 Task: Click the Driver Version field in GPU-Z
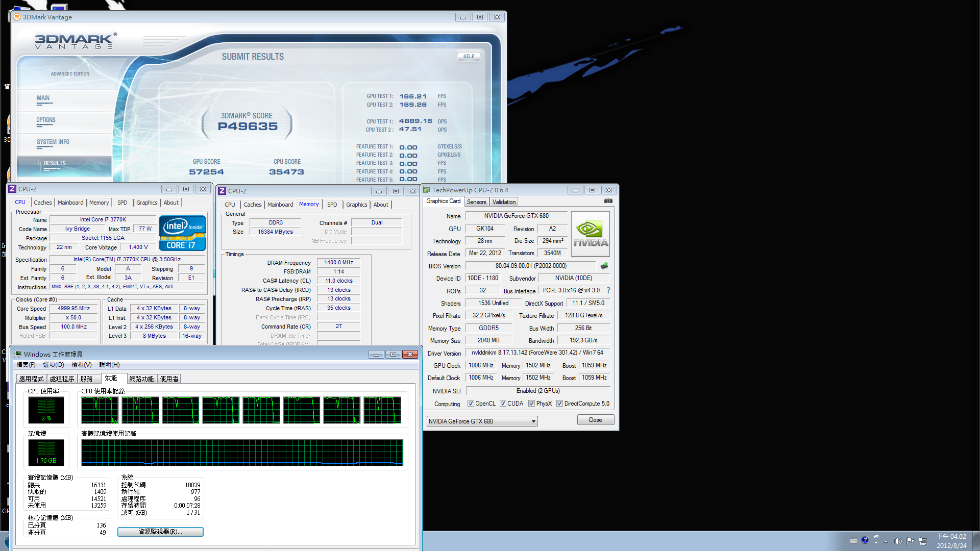click(x=537, y=353)
